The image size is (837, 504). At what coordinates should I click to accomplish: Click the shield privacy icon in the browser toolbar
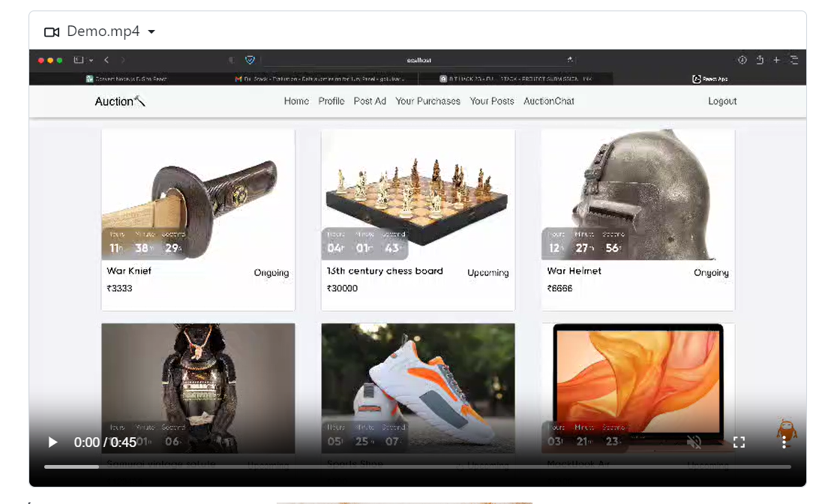pos(250,60)
